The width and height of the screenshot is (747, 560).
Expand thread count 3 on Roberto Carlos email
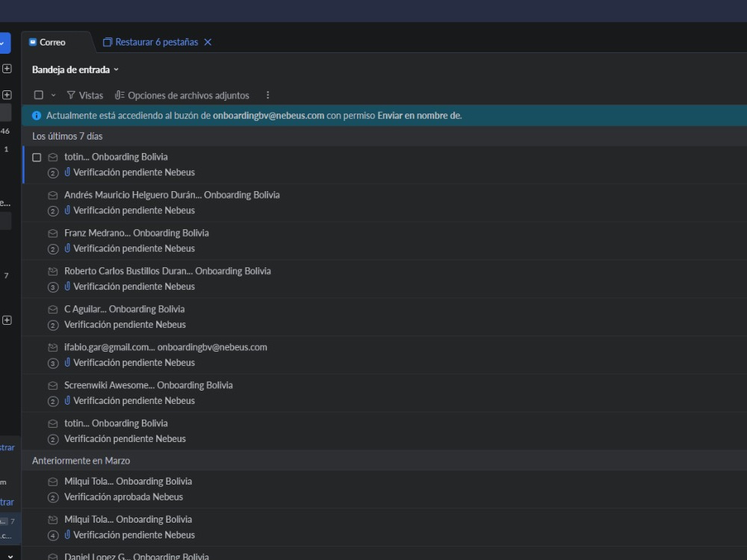pos(53,287)
